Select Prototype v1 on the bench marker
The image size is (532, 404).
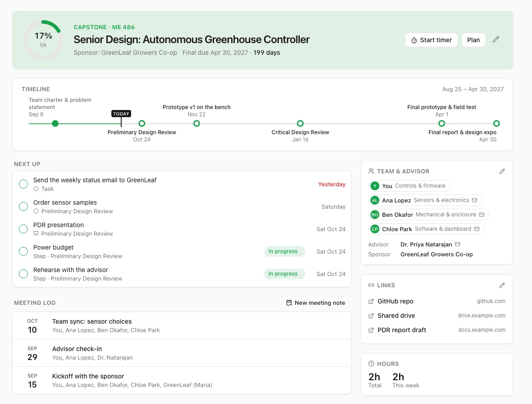[x=197, y=123]
